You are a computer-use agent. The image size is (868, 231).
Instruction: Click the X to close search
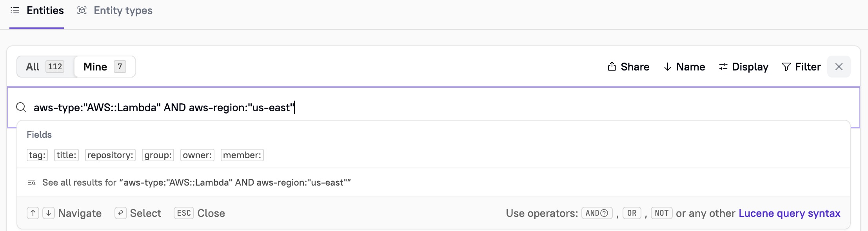tap(839, 67)
